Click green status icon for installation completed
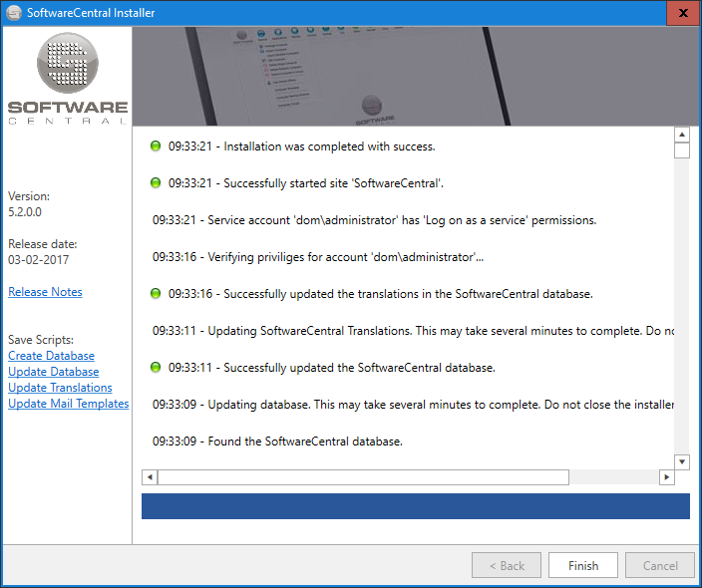The height and width of the screenshot is (588, 702). [x=156, y=147]
